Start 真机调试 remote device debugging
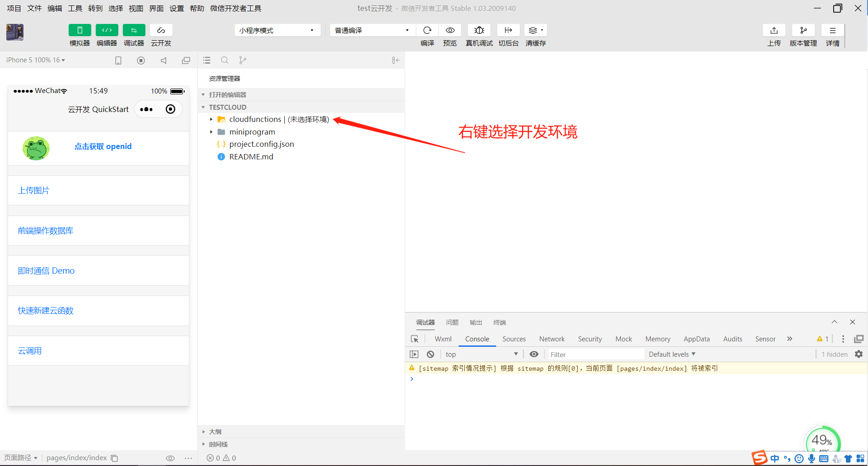 [x=479, y=30]
